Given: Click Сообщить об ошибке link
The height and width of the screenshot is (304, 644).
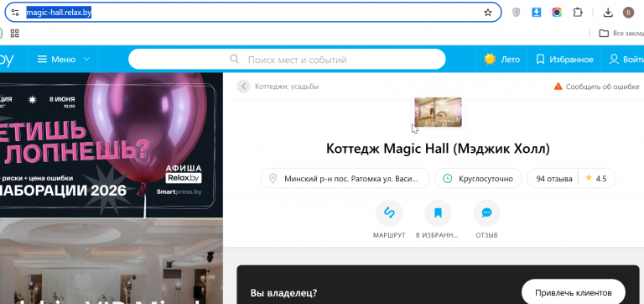Looking at the screenshot, I should (596, 86).
